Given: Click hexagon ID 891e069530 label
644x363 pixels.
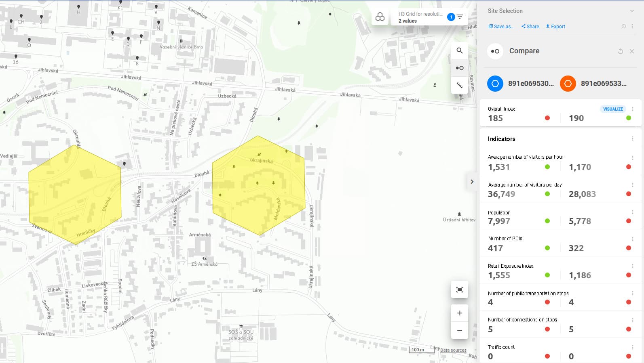Looking at the screenshot, I should pyautogui.click(x=531, y=84).
